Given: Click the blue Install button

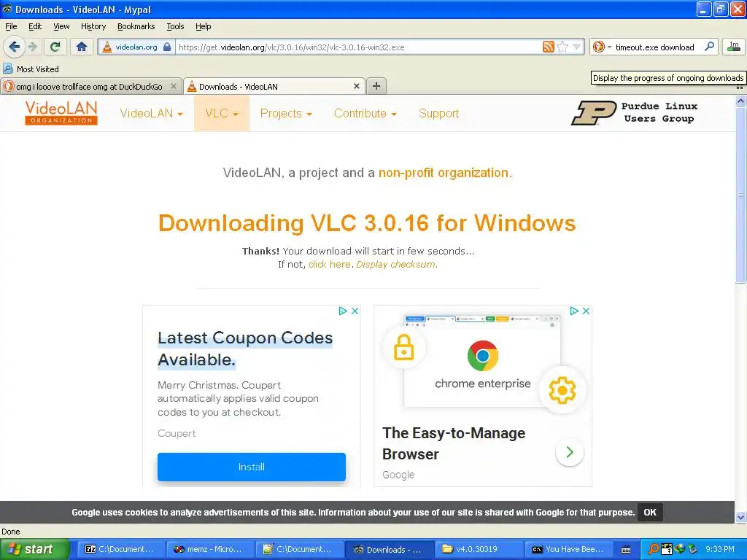Looking at the screenshot, I should (x=252, y=467).
